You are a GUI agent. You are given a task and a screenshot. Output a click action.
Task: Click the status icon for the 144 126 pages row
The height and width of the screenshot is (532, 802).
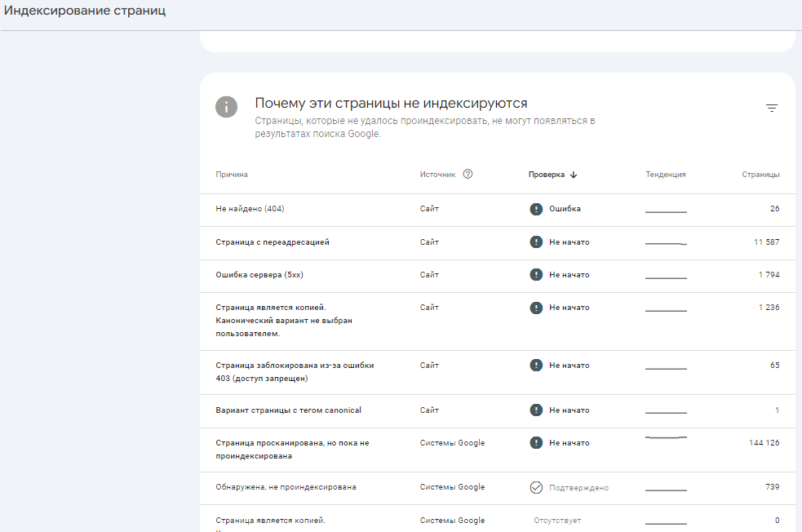[535, 443]
